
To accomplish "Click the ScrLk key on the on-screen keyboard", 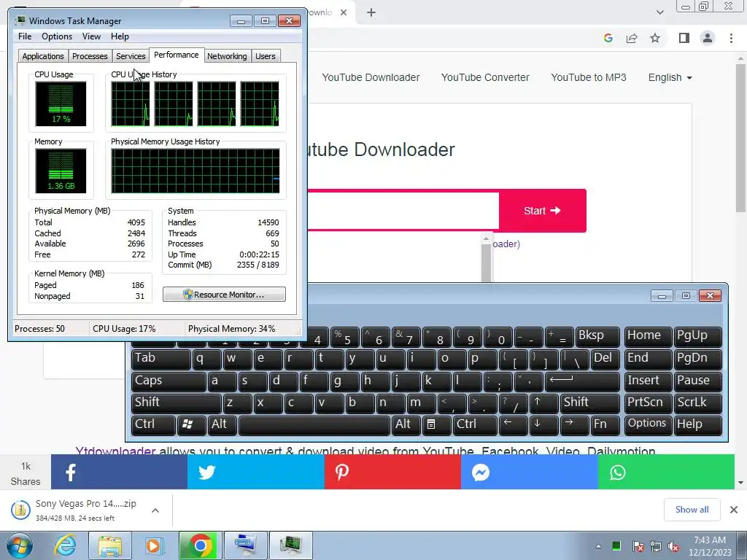I will (697, 402).
